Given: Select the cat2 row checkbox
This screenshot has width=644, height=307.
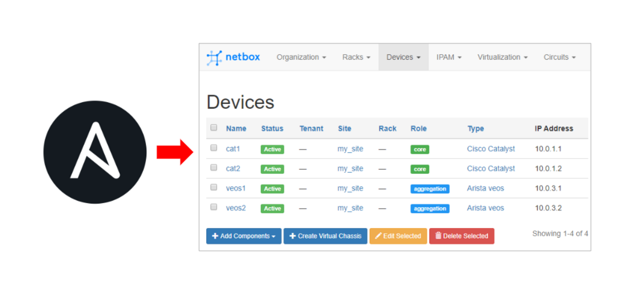Looking at the screenshot, I should coord(214,167).
